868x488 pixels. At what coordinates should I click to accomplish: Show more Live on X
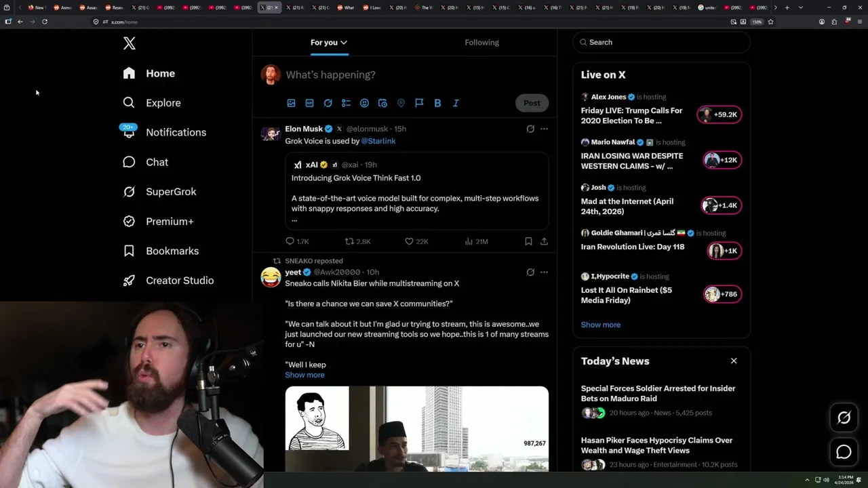point(600,325)
